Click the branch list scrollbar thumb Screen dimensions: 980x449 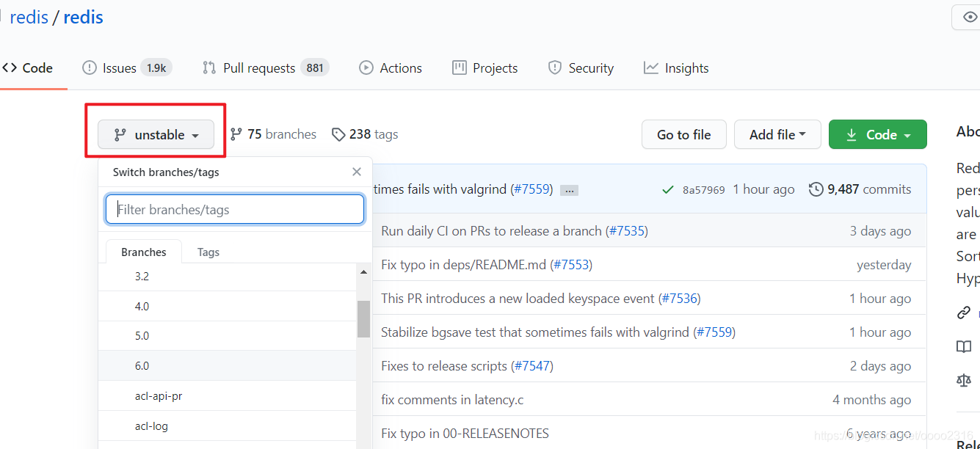tap(363, 318)
